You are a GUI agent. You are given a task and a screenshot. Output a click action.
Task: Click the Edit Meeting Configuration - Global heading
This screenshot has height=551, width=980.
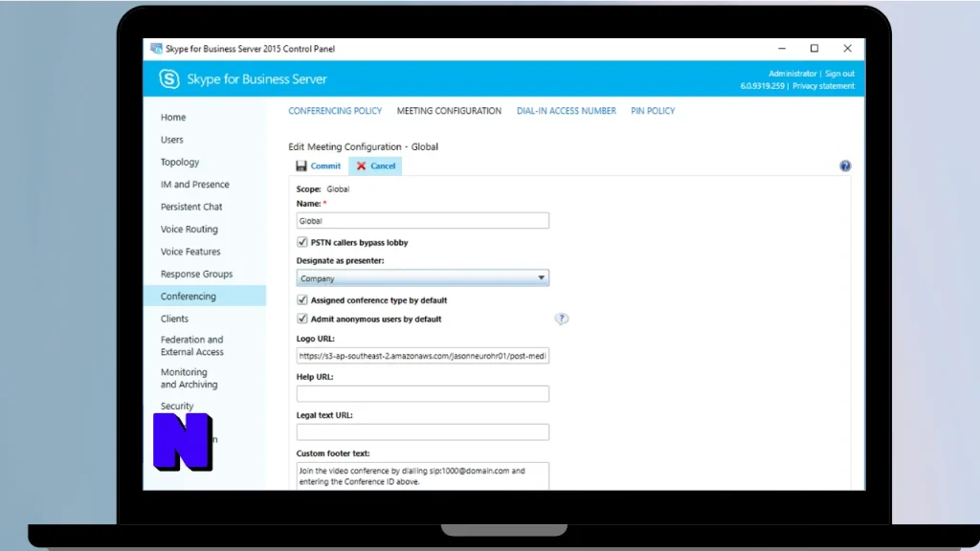[363, 146]
